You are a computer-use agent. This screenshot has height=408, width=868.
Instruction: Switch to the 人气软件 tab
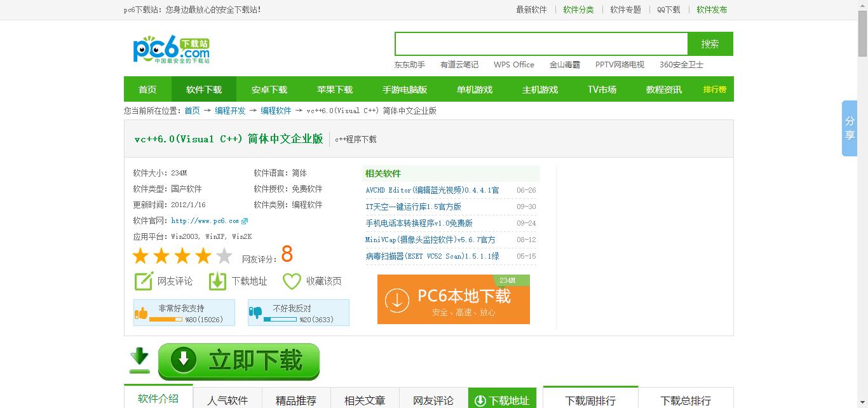pyautogui.click(x=227, y=399)
